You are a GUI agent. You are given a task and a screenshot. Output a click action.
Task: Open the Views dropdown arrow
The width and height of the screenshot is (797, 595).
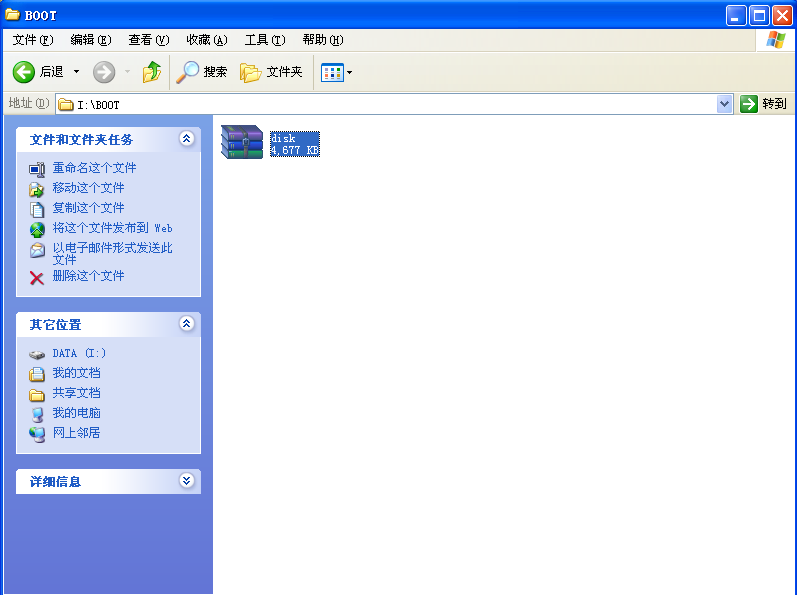349,72
